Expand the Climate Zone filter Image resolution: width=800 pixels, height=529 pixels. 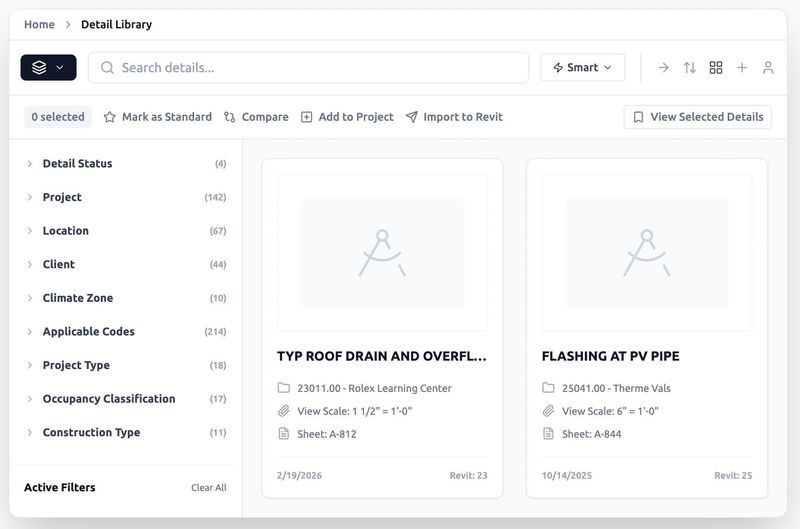[x=77, y=298]
